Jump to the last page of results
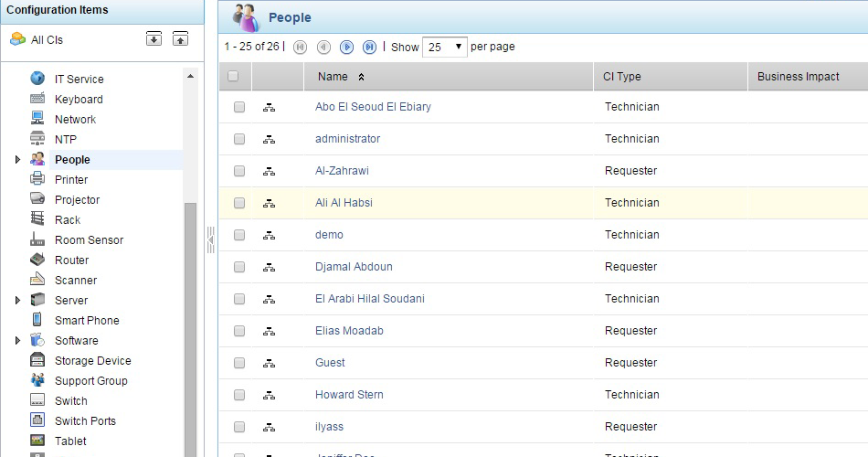 (369, 47)
